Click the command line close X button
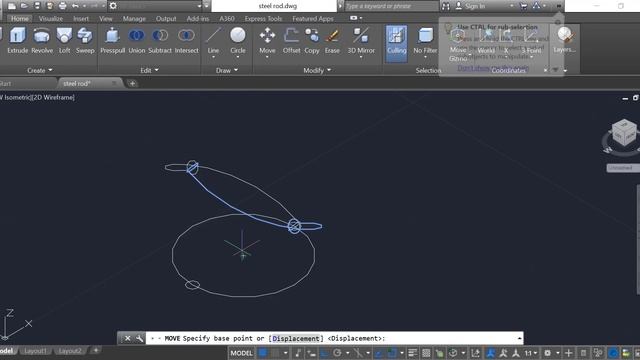 click(x=127, y=338)
